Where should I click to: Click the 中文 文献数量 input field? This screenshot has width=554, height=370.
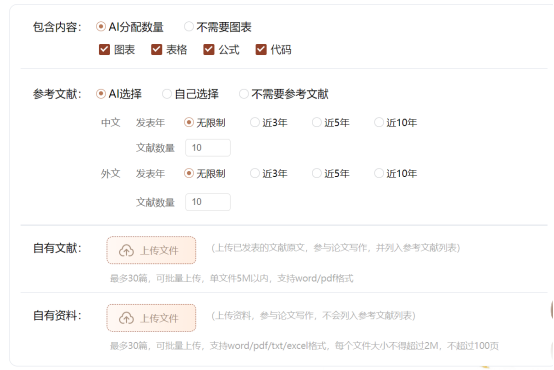pos(208,148)
